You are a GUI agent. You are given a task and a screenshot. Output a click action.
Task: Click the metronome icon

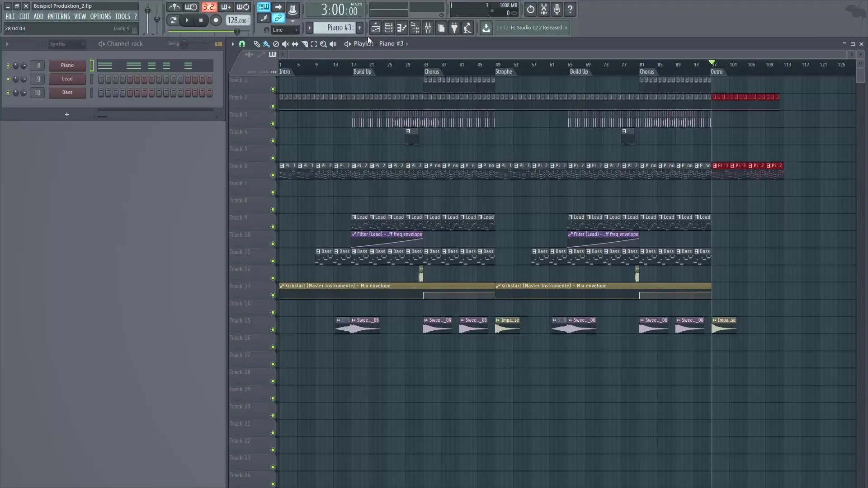[174, 7]
